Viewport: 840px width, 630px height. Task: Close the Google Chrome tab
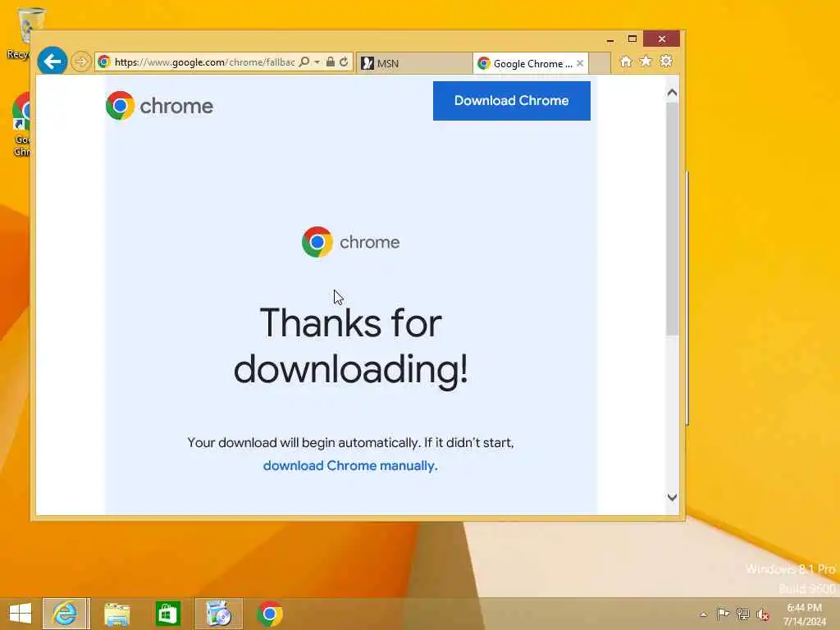click(x=580, y=63)
